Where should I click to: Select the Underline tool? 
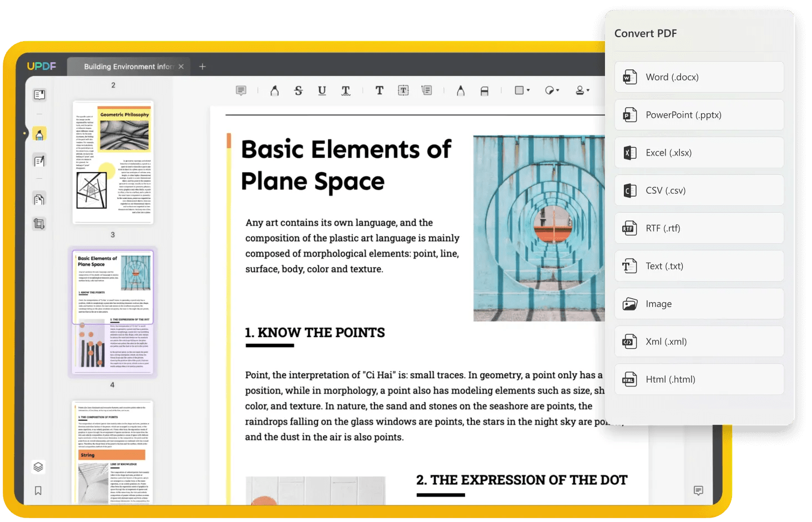point(322,91)
